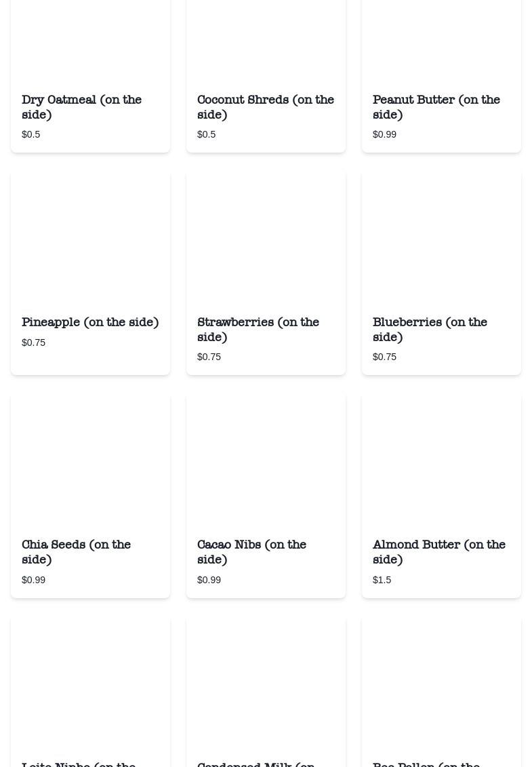Viewport: 532px width, 767px height.
Task: Click the Condensed Milk item title
Action: pos(255,763)
